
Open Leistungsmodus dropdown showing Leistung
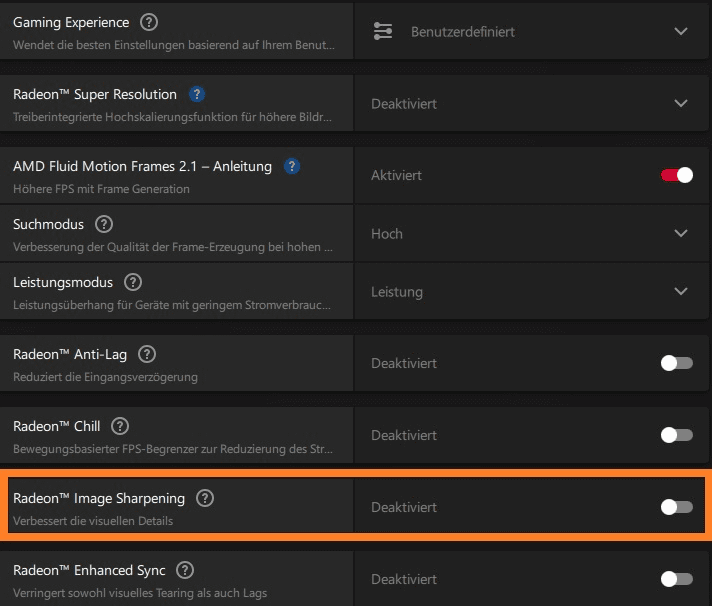[681, 292]
